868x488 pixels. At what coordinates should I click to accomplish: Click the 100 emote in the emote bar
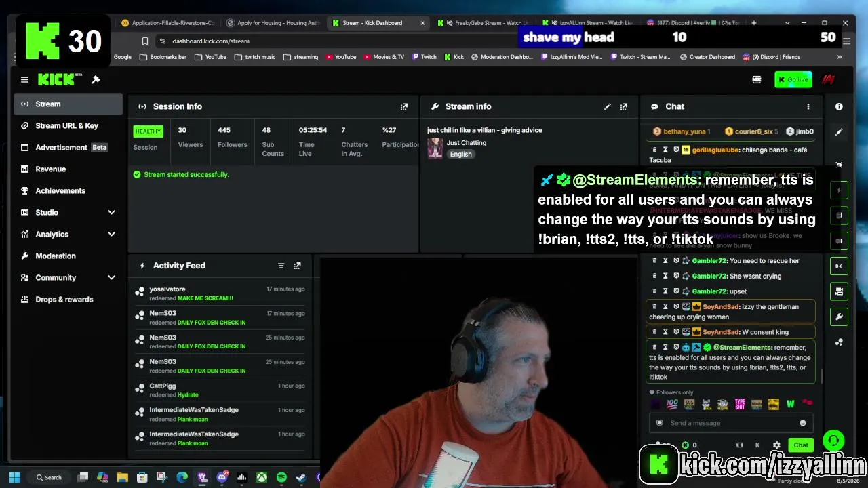(672, 404)
